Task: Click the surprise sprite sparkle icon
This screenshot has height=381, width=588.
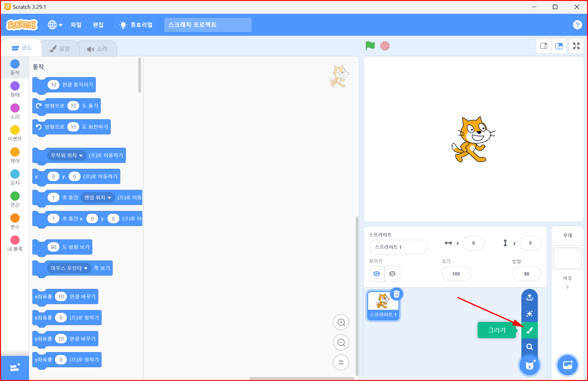Action: 529,314
